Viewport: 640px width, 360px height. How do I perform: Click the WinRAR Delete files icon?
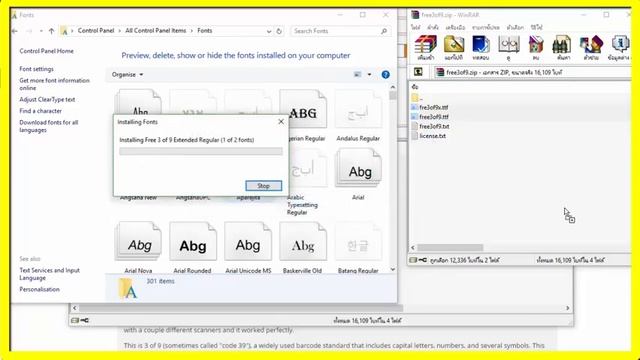(x=536, y=44)
